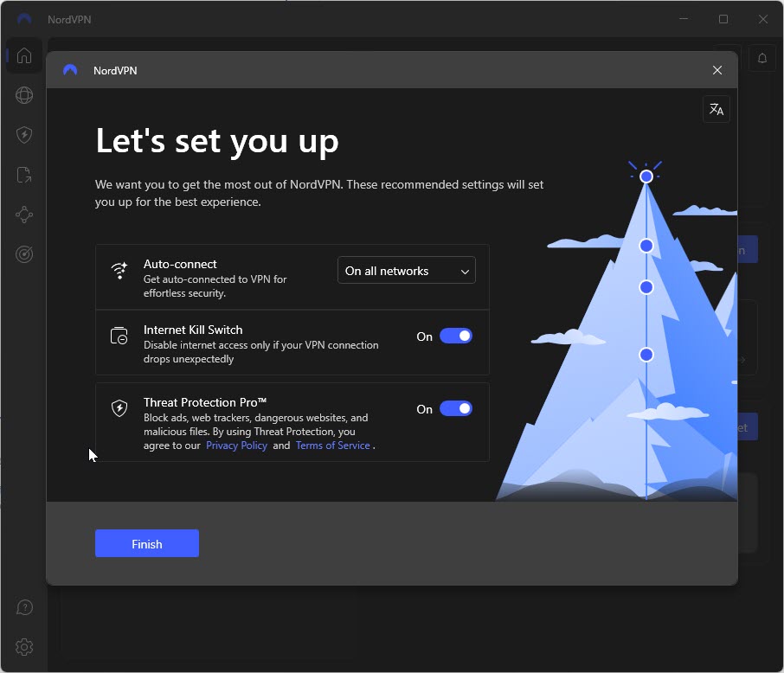Maximize the NordVPN main window
Image resolution: width=784 pixels, height=673 pixels.
click(723, 19)
